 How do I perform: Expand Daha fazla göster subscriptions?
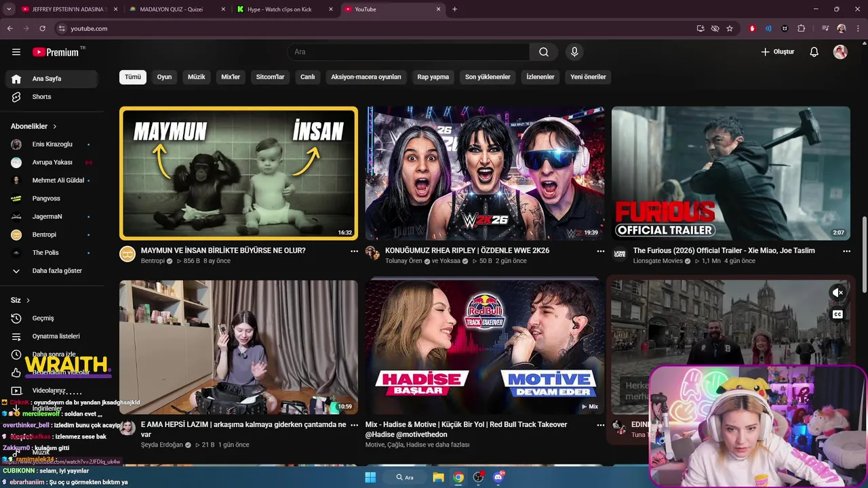point(52,271)
